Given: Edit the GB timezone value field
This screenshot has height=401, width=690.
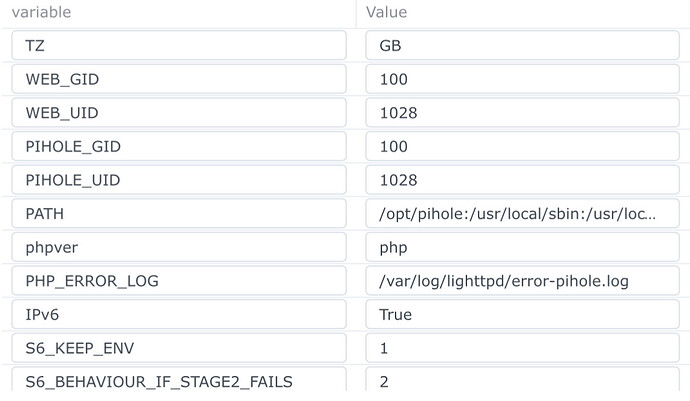Looking at the screenshot, I should click(522, 45).
